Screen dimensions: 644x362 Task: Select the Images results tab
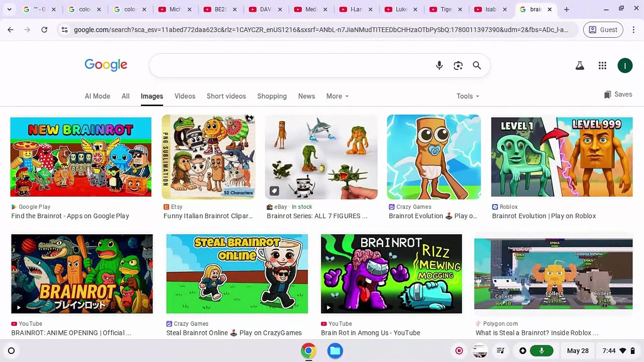pyautogui.click(x=151, y=96)
